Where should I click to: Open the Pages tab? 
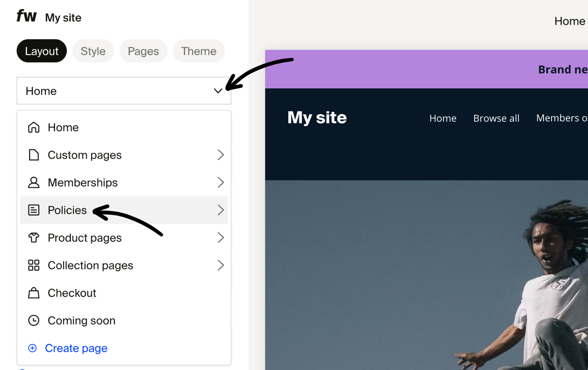tap(143, 51)
